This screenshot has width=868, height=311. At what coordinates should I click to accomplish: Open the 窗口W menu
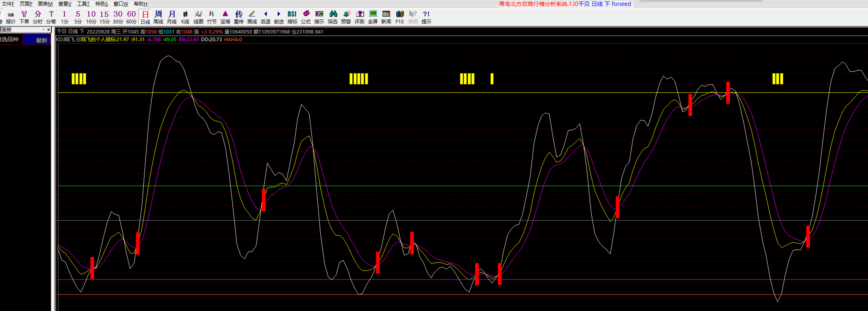(121, 4)
